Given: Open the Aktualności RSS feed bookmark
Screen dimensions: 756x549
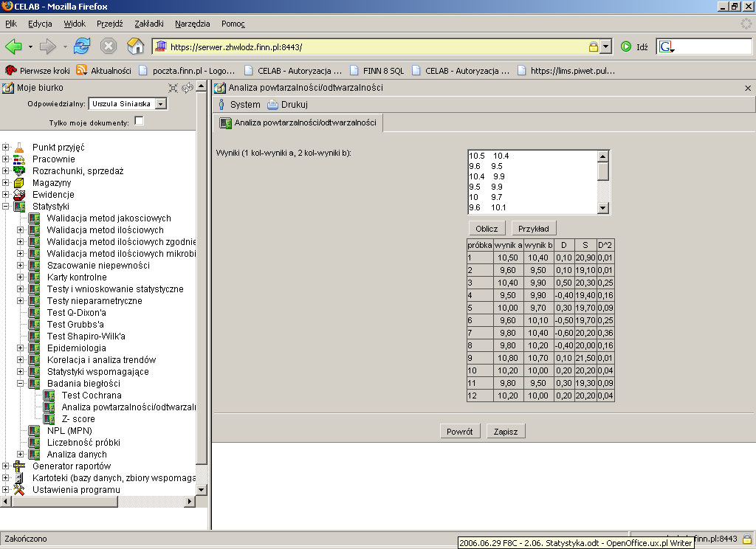Looking at the screenshot, I should click(103, 70).
